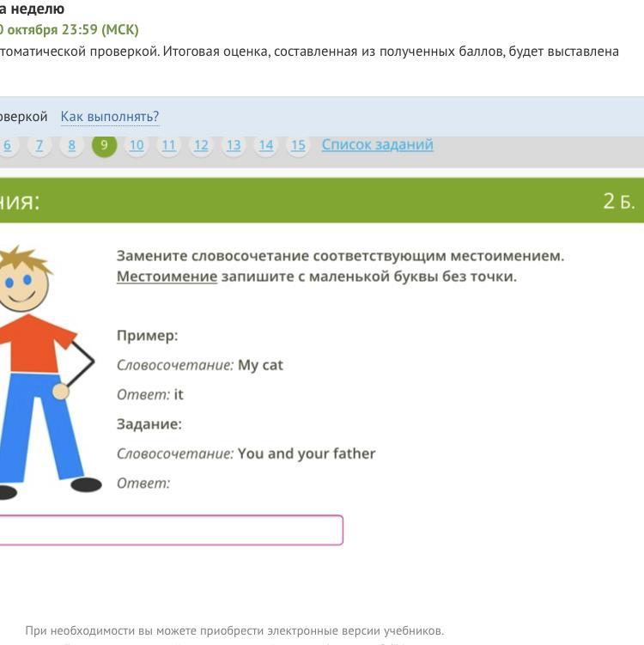
Task: Click the example answer 'it'
Action: (179, 394)
